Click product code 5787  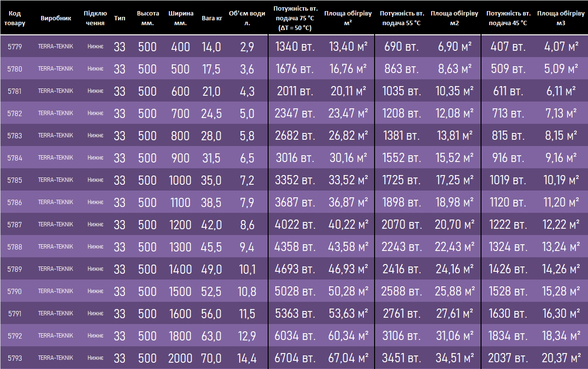coord(15,225)
